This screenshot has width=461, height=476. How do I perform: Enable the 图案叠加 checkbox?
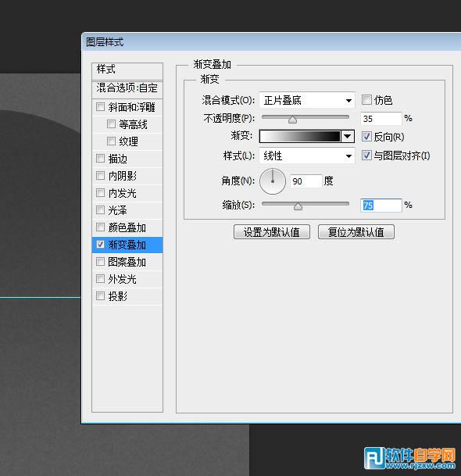[x=100, y=262]
